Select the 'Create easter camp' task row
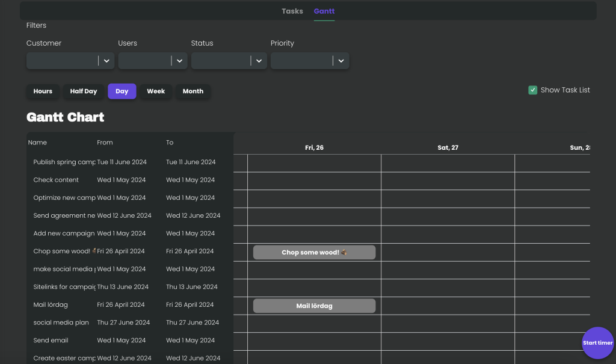The image size is (616, 364). click(x=130, y=358)
